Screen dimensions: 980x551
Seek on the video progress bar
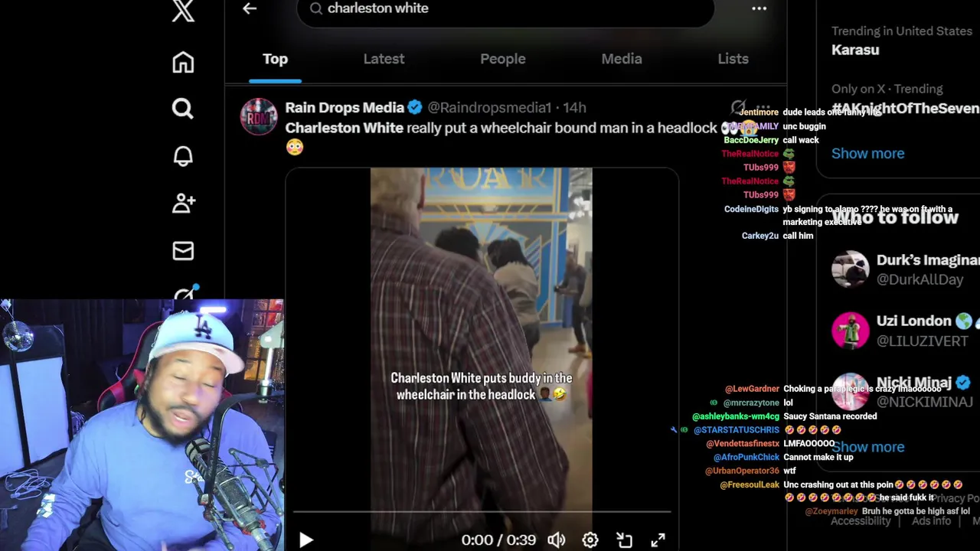pos(482,511)
